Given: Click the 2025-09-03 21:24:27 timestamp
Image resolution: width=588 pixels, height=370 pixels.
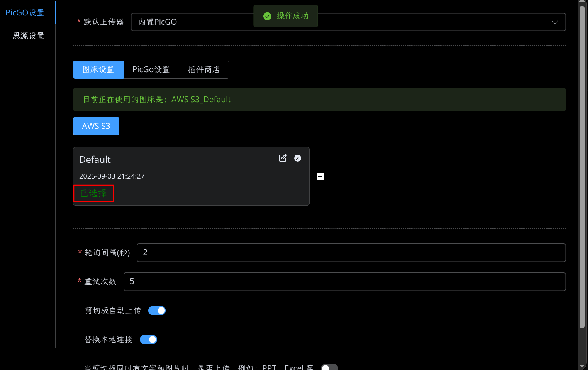Looking at the screenshot, I should [x=112, y=176].
